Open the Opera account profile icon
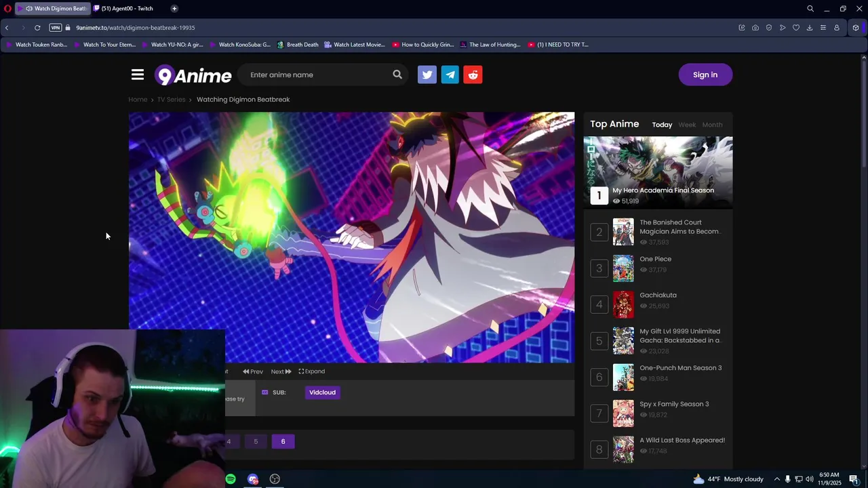The width and height of the screenshot is (868, 488). click(837, 28)
